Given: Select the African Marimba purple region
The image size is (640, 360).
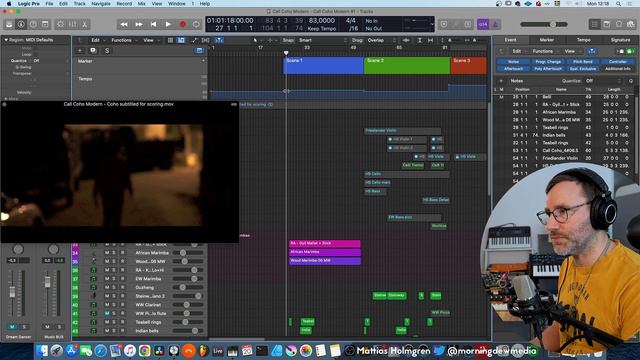Looking at the screenshot, I should point(324,252).
